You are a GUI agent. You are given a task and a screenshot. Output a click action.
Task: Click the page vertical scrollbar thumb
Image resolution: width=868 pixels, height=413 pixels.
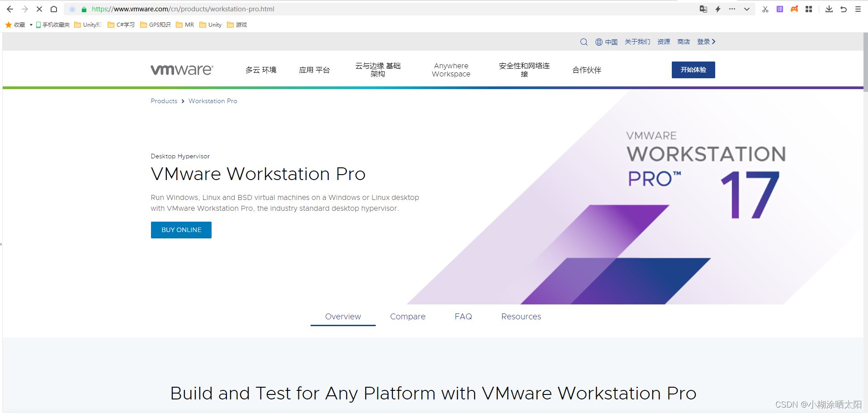[x=865, y=62]
